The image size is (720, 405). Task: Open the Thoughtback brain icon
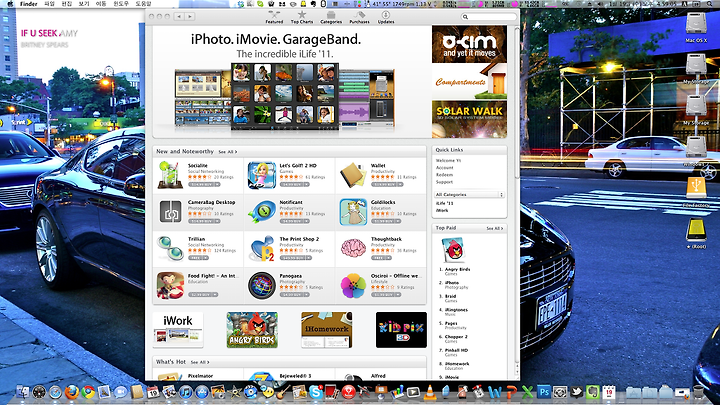tap(353, 248)
